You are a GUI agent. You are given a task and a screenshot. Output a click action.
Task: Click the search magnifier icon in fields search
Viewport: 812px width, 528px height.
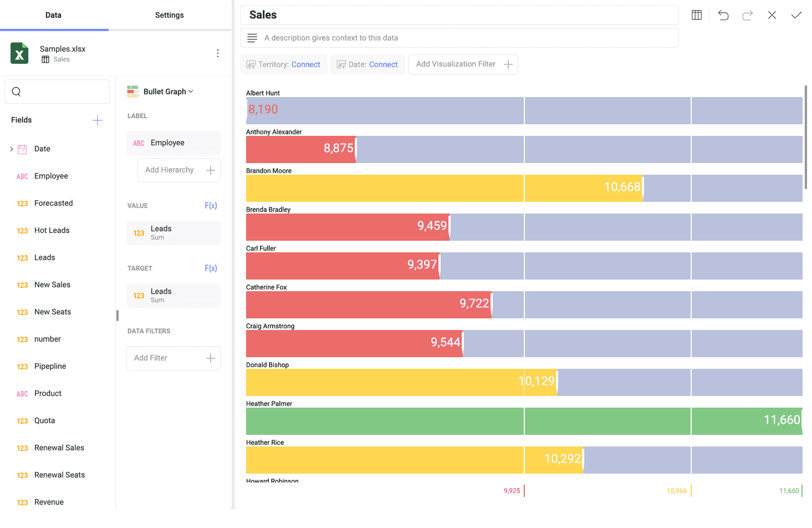[16, 92]
